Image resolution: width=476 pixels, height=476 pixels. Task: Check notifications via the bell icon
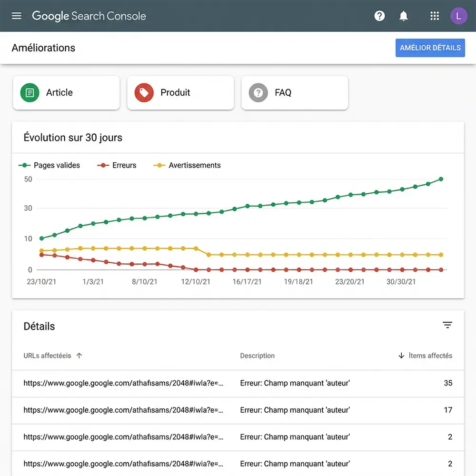point(403,16)
